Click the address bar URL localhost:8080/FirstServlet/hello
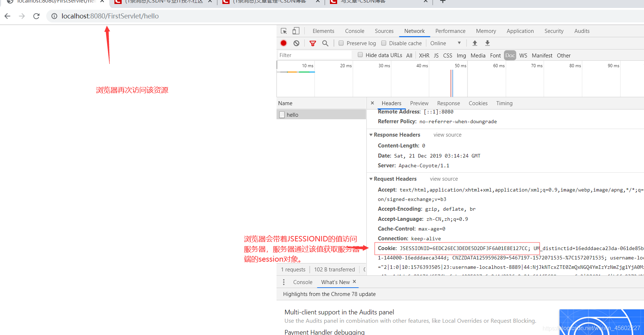The image size is (644, 335). 110,16
